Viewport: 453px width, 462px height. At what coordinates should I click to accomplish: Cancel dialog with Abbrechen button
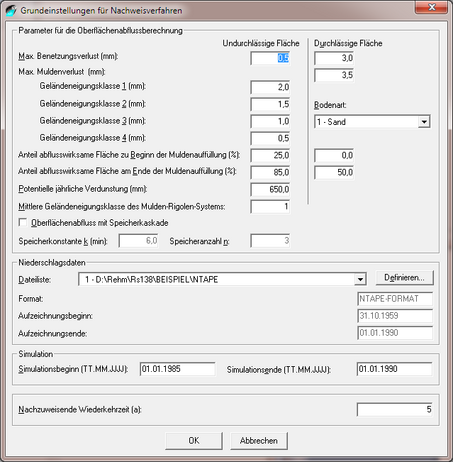(x=259, y=441)
